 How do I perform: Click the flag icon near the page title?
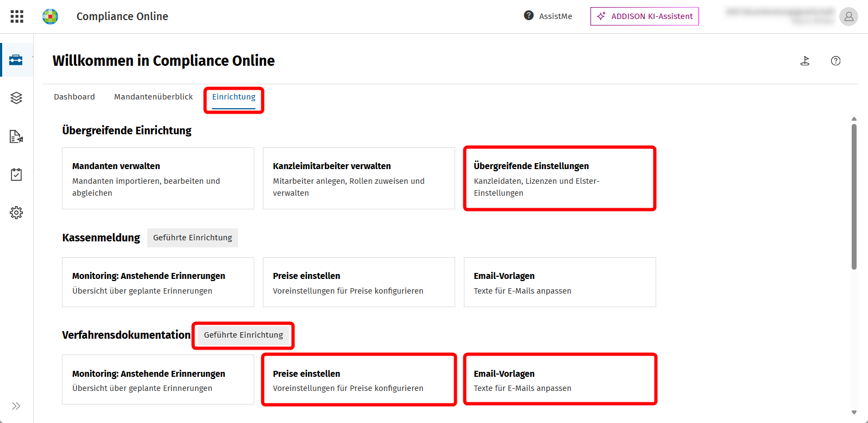(805, 61)
